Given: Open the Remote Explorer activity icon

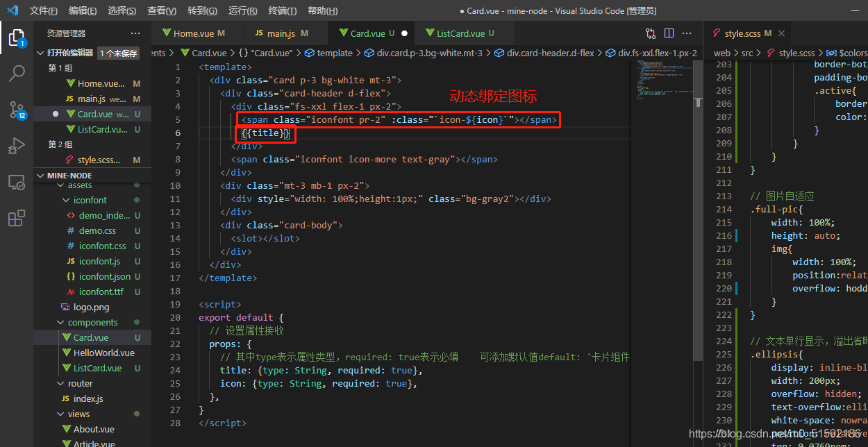Looking at the screenshot, I should 17,183.
